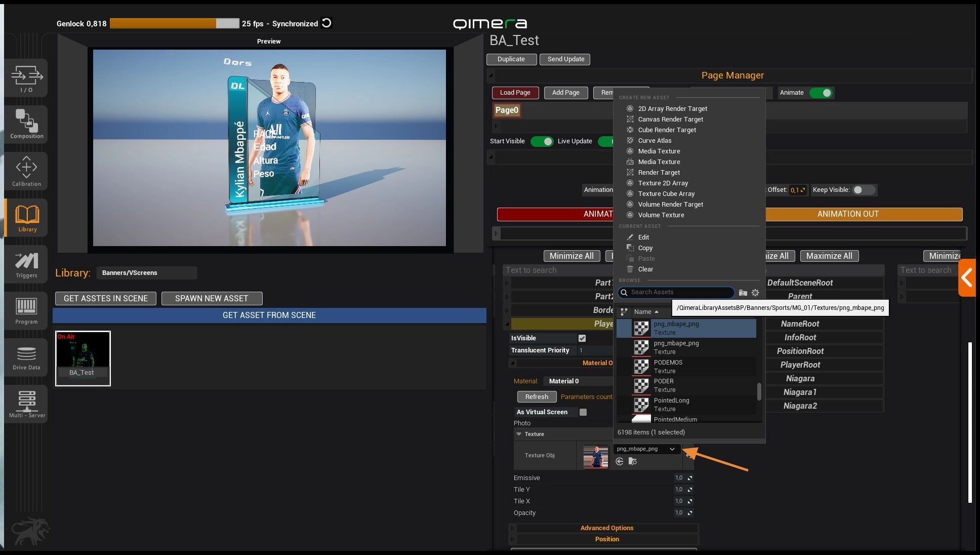The image size is (980, 555).
Task: Click the asset picker settings gear icon
Action: [x=755, y=293]
